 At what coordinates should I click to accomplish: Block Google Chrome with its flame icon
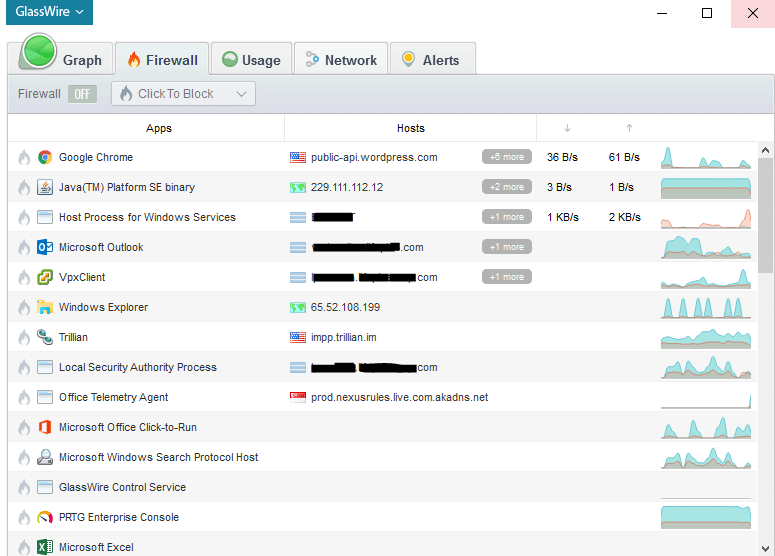(24, 157)
